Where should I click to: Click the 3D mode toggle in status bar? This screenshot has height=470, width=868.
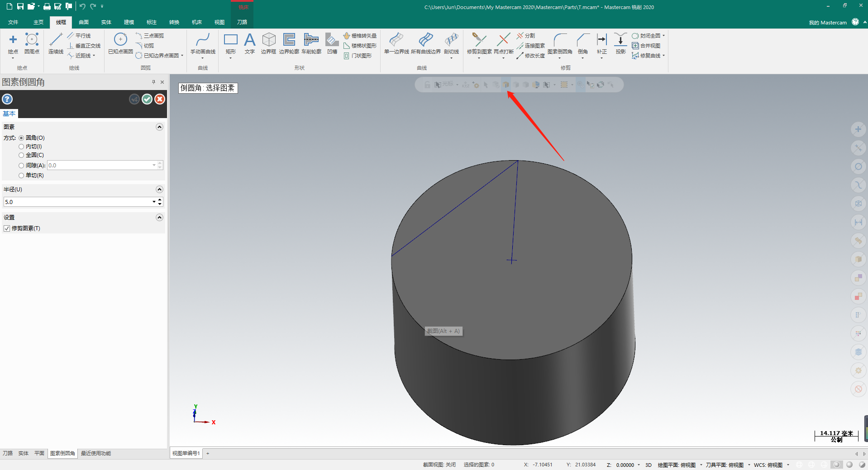click(x=649, y=465)
